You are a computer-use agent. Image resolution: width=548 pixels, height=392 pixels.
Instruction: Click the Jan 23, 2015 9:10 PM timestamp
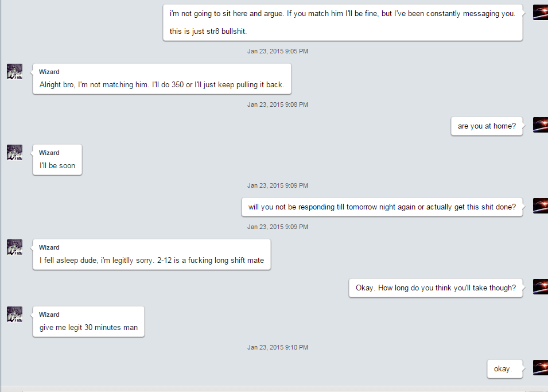pyautogui.click(x=278, y=347)
